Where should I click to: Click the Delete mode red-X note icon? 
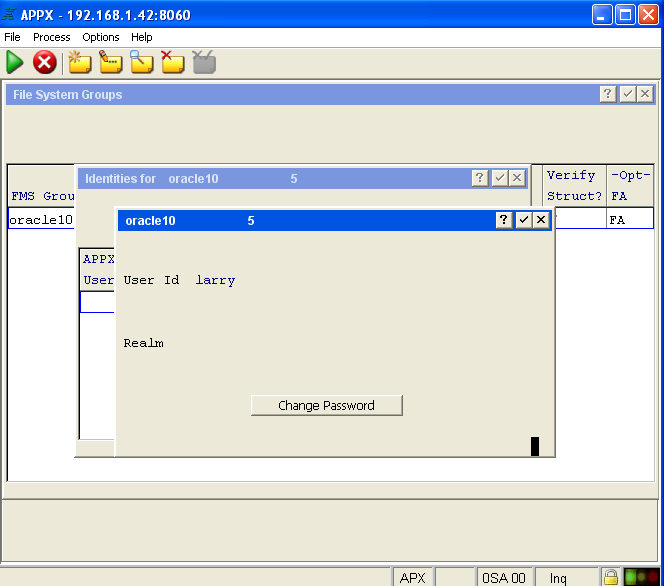point(173,63)
